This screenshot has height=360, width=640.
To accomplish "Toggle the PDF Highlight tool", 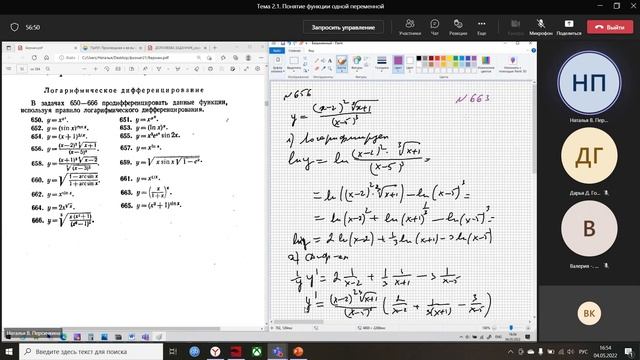I will (177, 69).
